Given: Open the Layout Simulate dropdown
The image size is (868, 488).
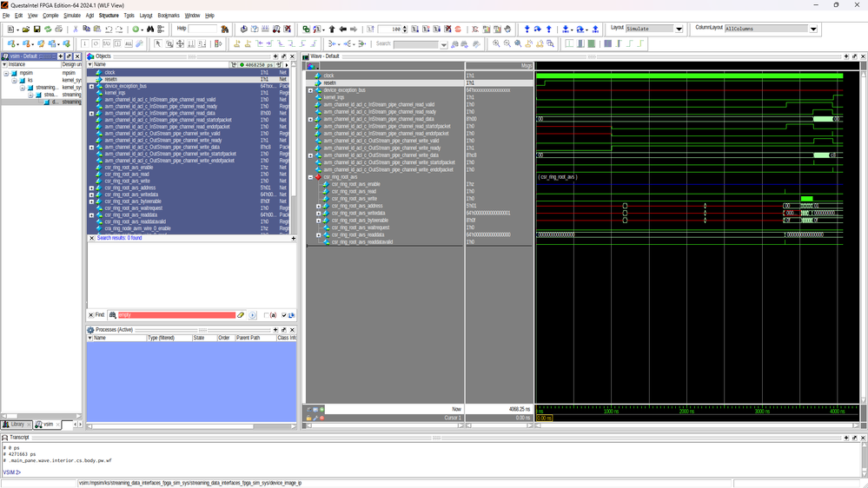Looking at the screenshot, I should tap(679, 29).
